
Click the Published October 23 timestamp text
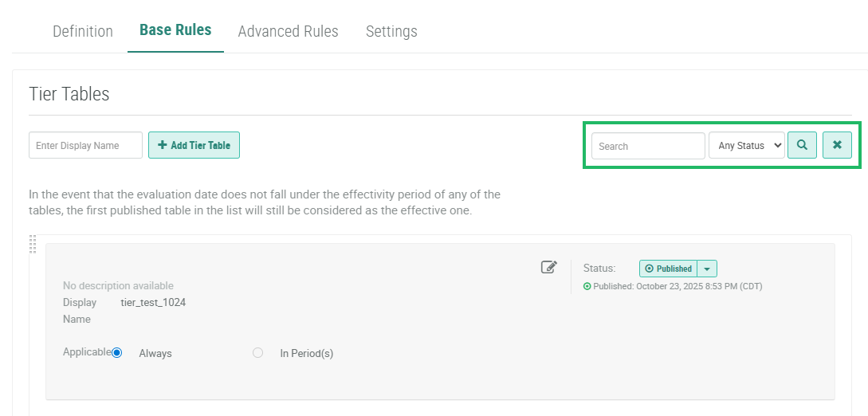tap(678, 286)
